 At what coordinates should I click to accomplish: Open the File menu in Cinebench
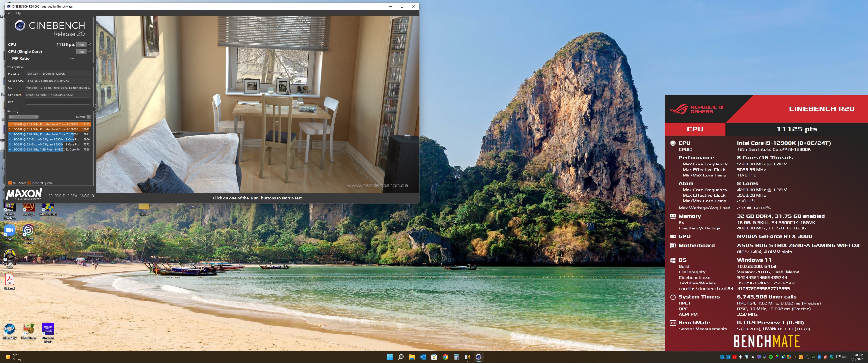coord(9,13)
